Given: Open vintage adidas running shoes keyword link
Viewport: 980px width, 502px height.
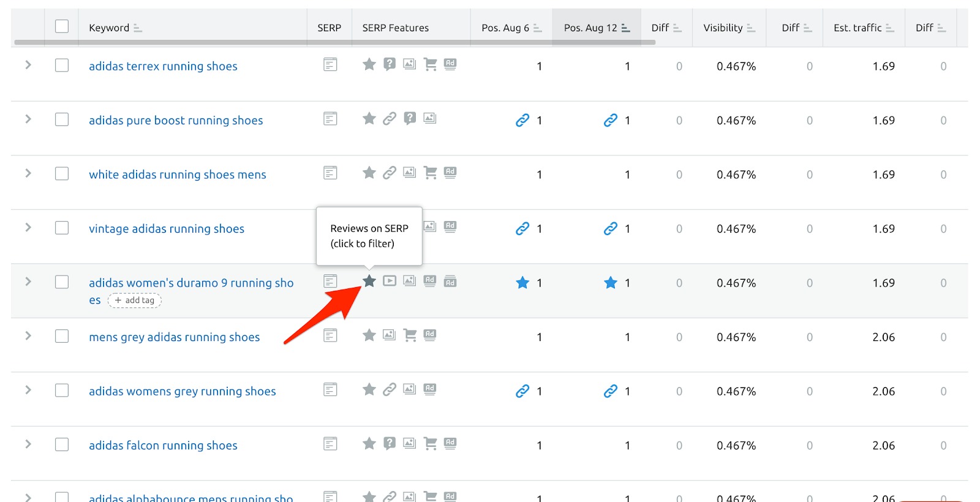Looking at the screenshot, I should pos(167,229).
